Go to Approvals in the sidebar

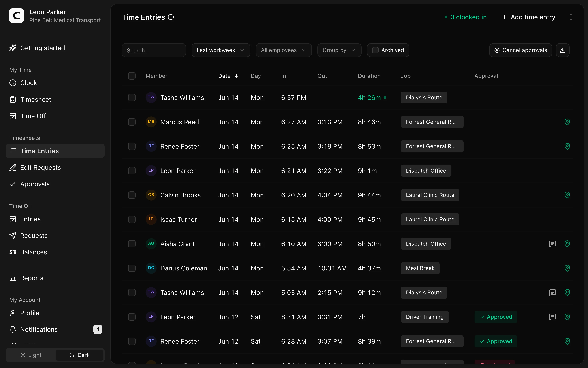click(55, 184)
